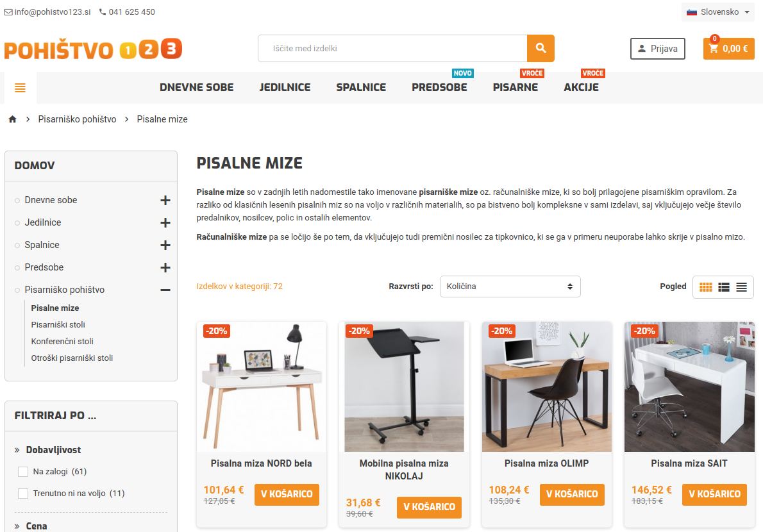The width and height of the screenshot is (763, 532).
Task: Expand the Dnevne sobe category
Action: [x=165, y=201]
